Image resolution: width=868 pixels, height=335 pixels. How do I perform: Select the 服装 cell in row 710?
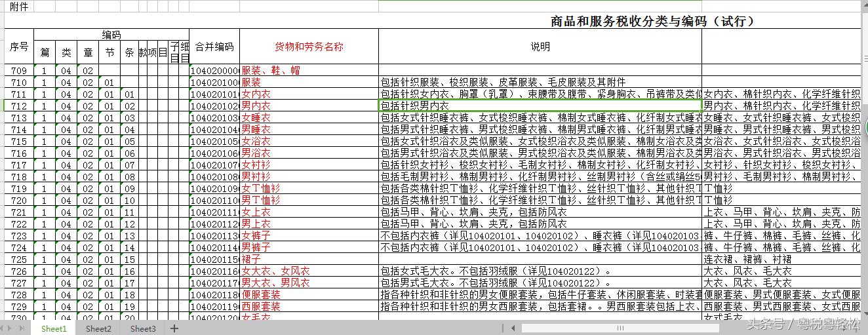coord(309,82)
